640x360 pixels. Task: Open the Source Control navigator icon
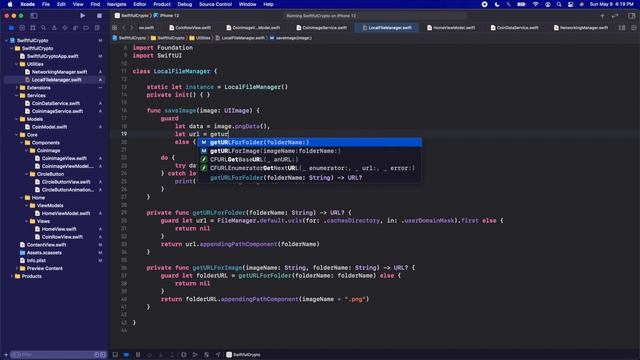pos(22,28)
